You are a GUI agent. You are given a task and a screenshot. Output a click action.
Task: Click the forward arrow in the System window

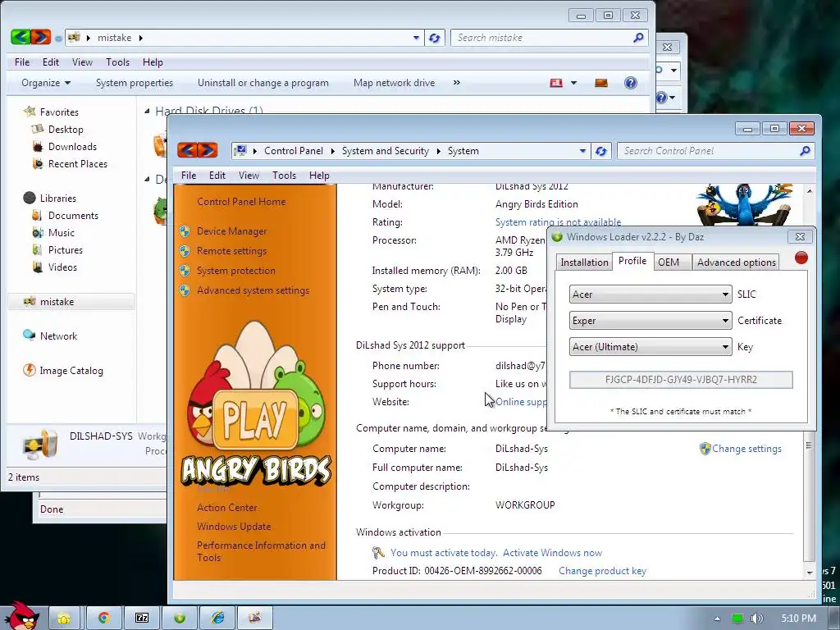point(208,150)
